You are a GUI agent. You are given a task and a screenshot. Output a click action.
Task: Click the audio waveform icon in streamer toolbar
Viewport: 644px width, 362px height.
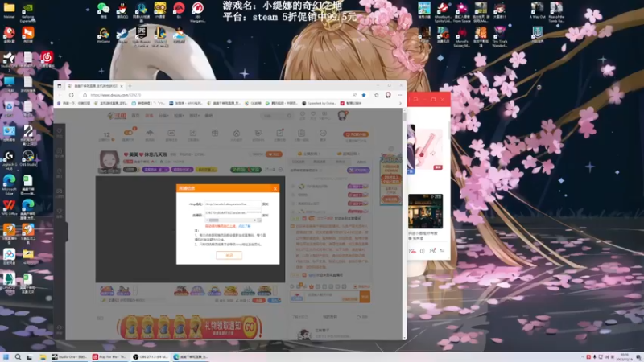pos(150,133)
